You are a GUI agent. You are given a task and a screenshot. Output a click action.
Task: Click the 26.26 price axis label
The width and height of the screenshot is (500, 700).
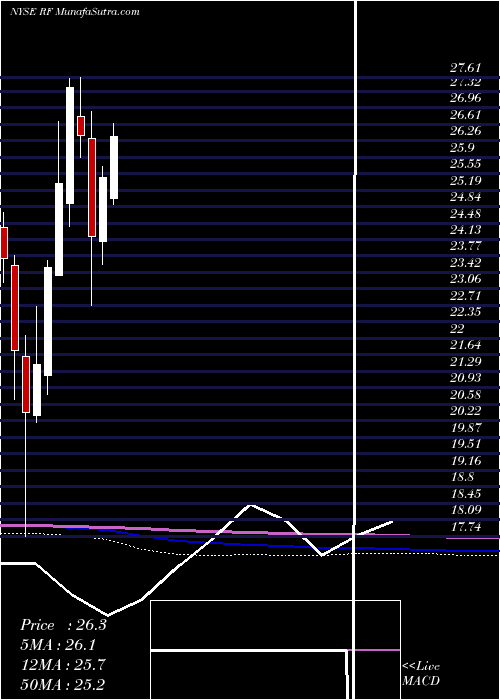click(x=465, y=131)
